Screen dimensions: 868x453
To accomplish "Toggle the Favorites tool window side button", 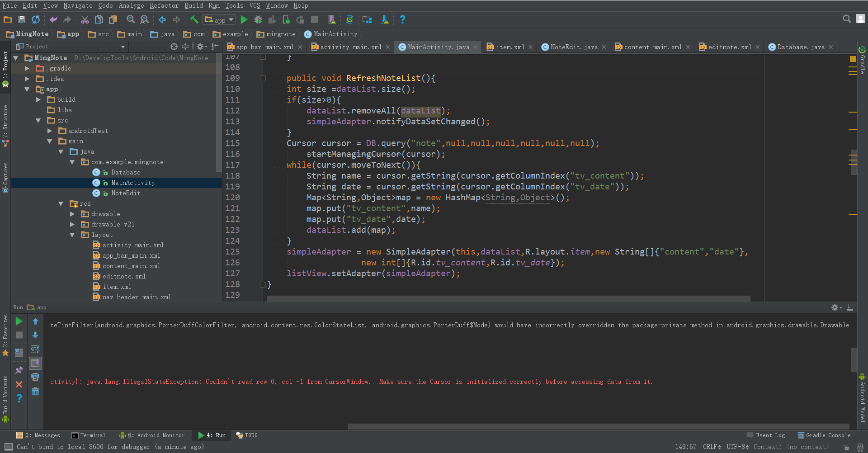I will point(5,335).
